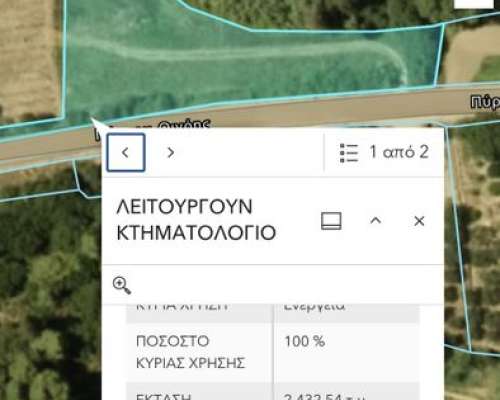Zoom to the selected parcel
The image size is (500, 400).
[x=122, y=285]
